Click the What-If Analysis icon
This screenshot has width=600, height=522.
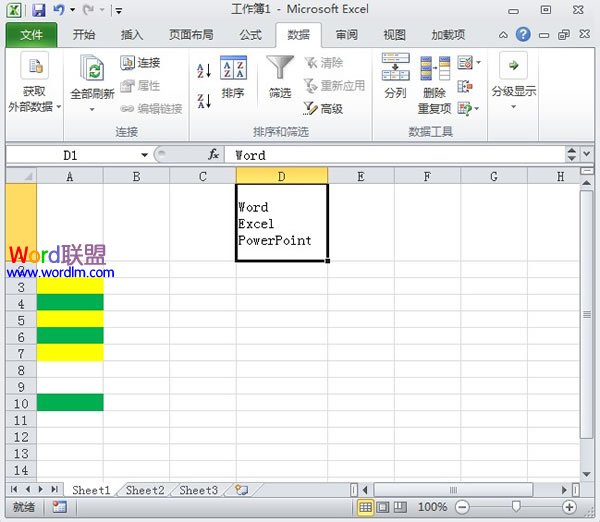tap(465, 109)
